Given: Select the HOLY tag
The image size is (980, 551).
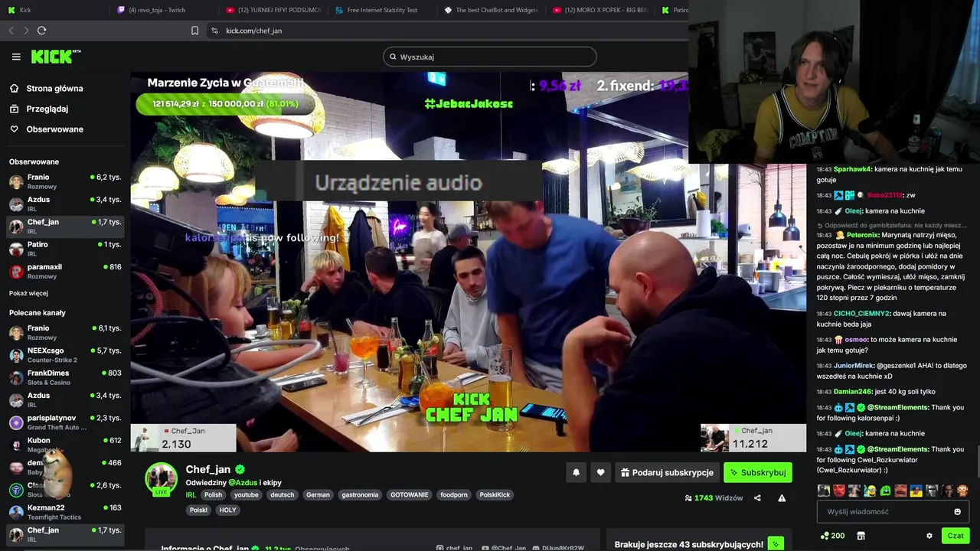Looking at the screenshot, I should [227, 510].
